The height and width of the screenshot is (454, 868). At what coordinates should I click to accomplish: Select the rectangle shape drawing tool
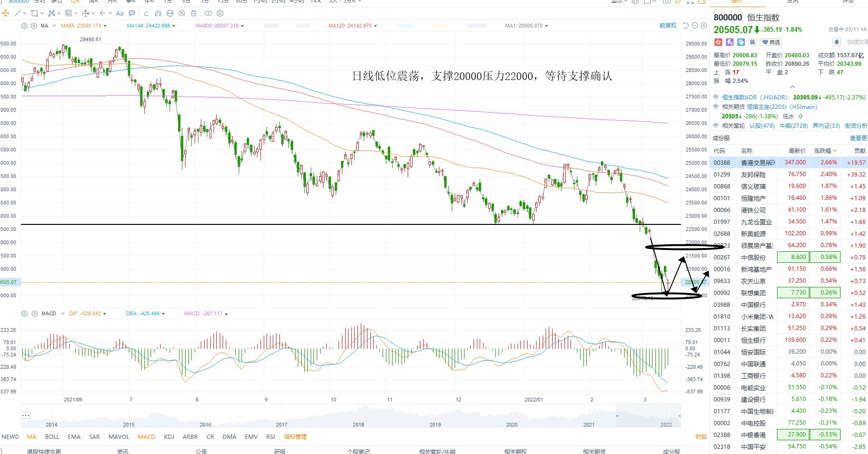pos(34,13)
